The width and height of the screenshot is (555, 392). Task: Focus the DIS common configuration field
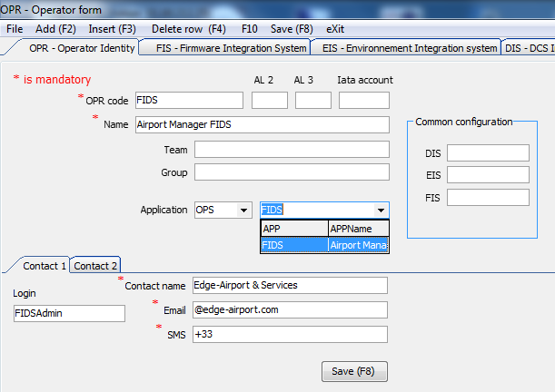[x=487, y=152]
